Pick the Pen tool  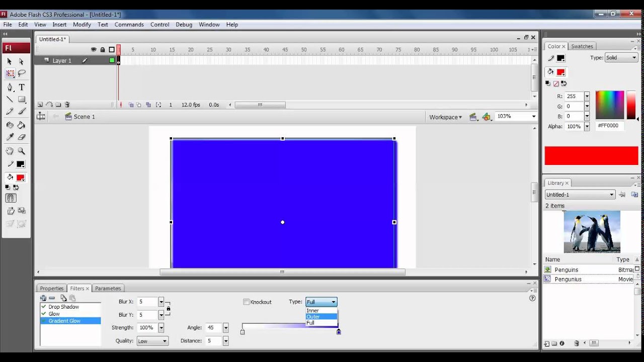(10, 87)
